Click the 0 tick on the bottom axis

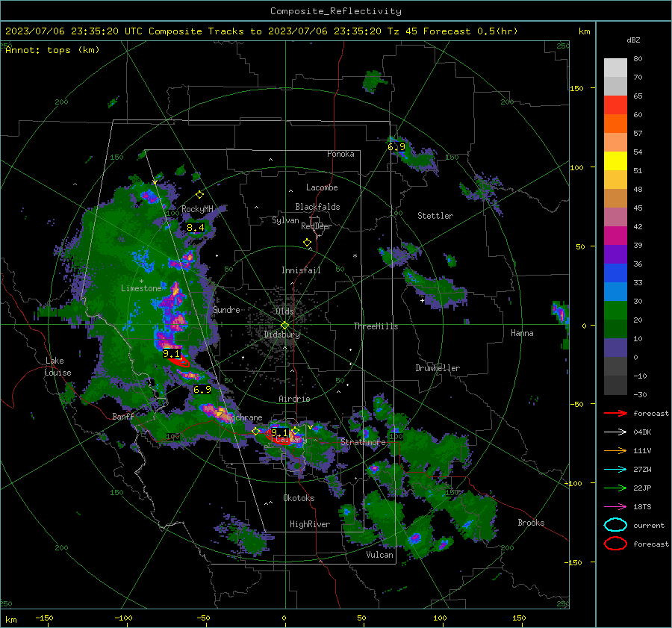[284, 618]
